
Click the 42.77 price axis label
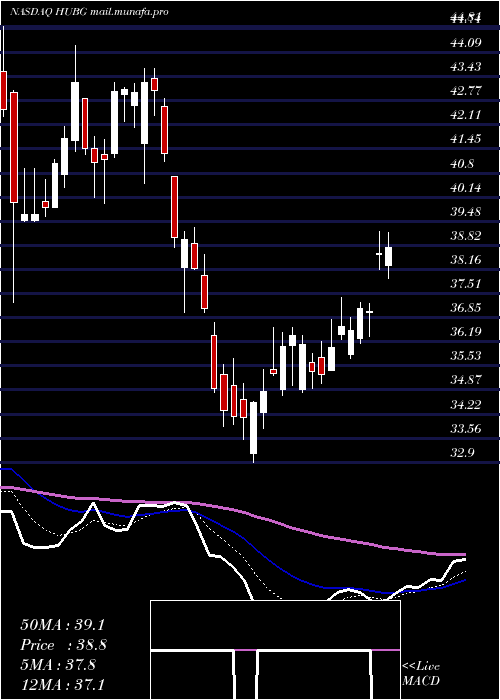[467, 91]
